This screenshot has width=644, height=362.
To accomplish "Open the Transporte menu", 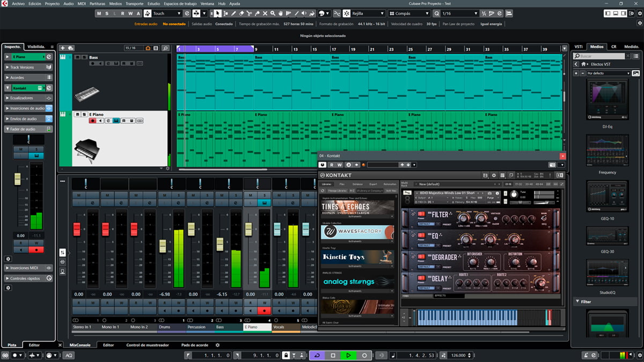I will (134, 3).
